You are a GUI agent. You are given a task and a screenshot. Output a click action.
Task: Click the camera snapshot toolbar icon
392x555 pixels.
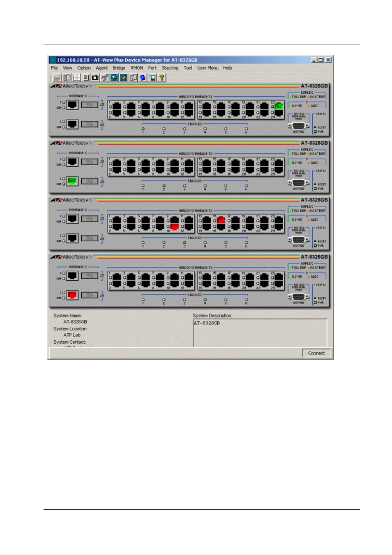95,78
